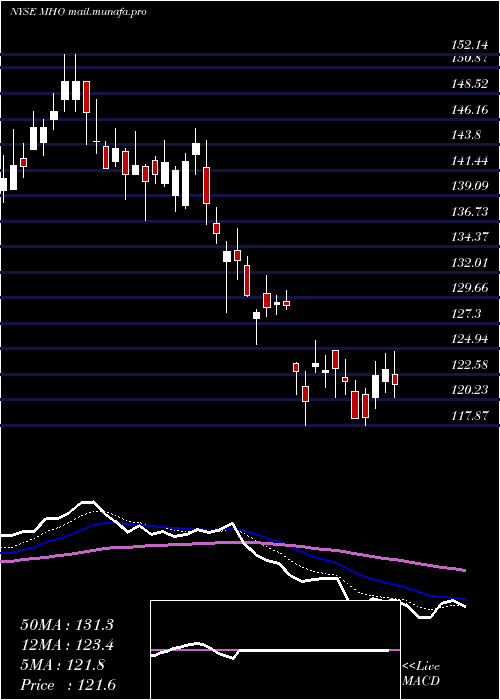Click the 117.87 price axis label

click(x=470, y=416)
